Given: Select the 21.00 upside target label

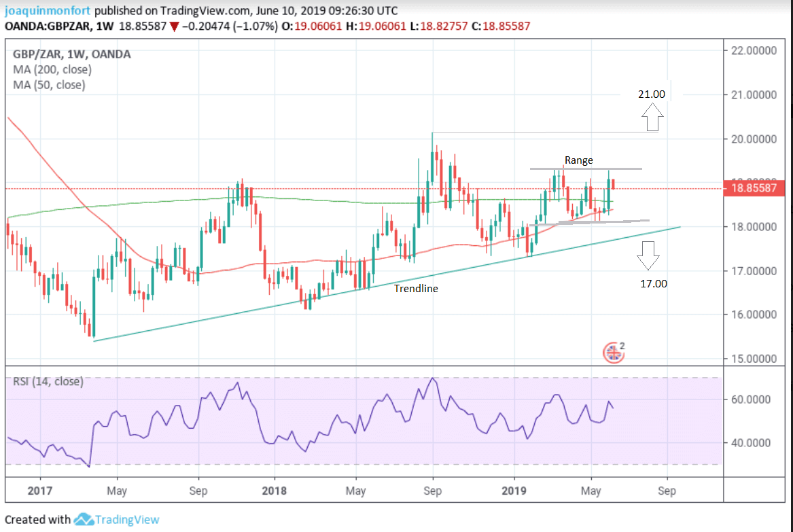Looking at the screenshot, I should (651, 94).
